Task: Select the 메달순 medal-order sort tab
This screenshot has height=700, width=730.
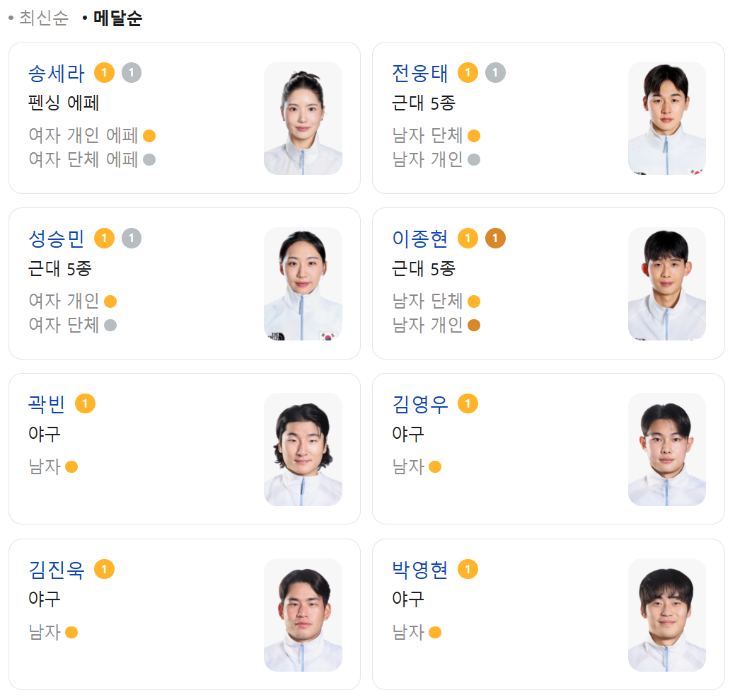Action: 117,18
